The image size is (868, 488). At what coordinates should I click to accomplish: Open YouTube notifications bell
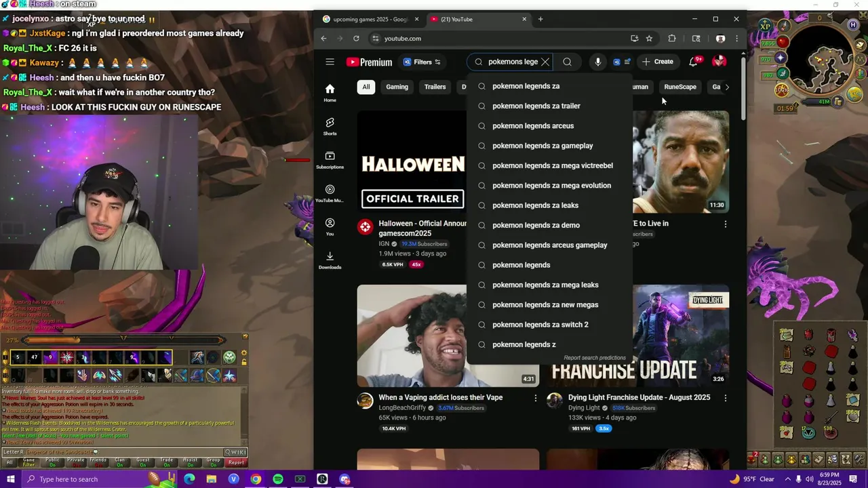[x=693, y=62]
